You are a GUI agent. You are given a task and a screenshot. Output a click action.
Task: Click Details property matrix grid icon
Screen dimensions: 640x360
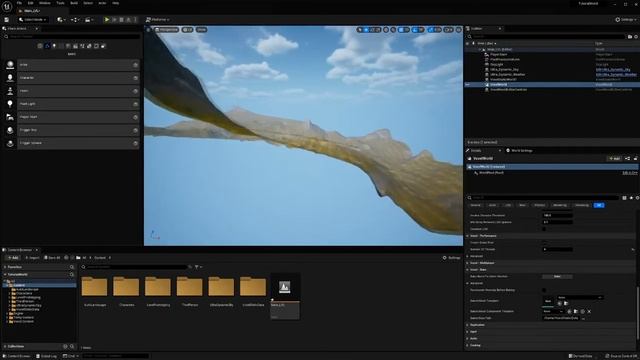624,198
